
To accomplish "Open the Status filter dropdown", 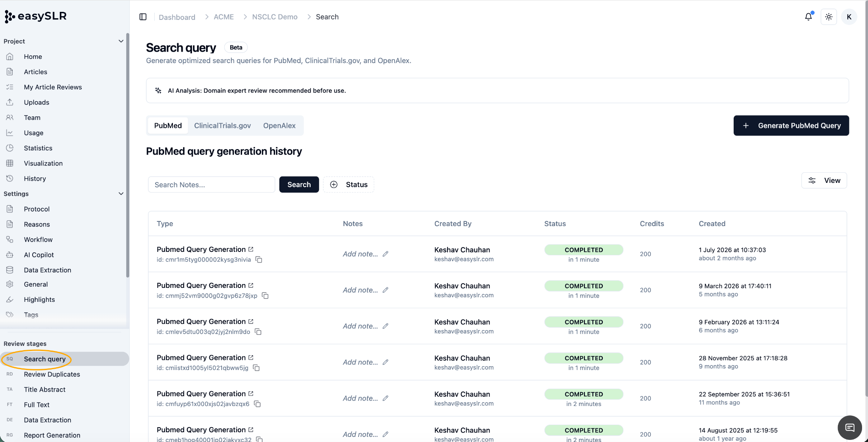I will pyautogui.click(x=348, y=185).
